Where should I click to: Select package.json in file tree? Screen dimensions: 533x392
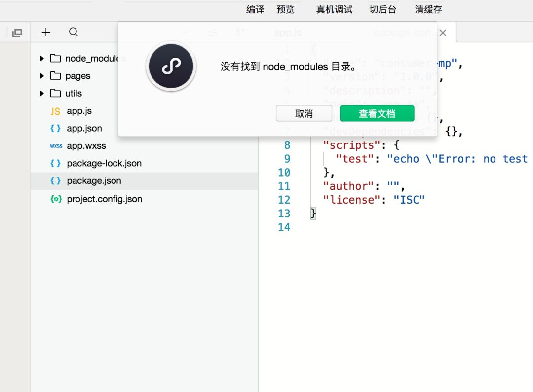pos(94,181)
